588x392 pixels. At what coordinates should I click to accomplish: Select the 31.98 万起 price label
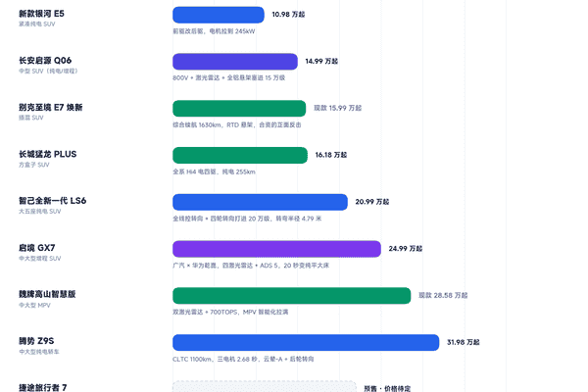click(x=464, y=342)
